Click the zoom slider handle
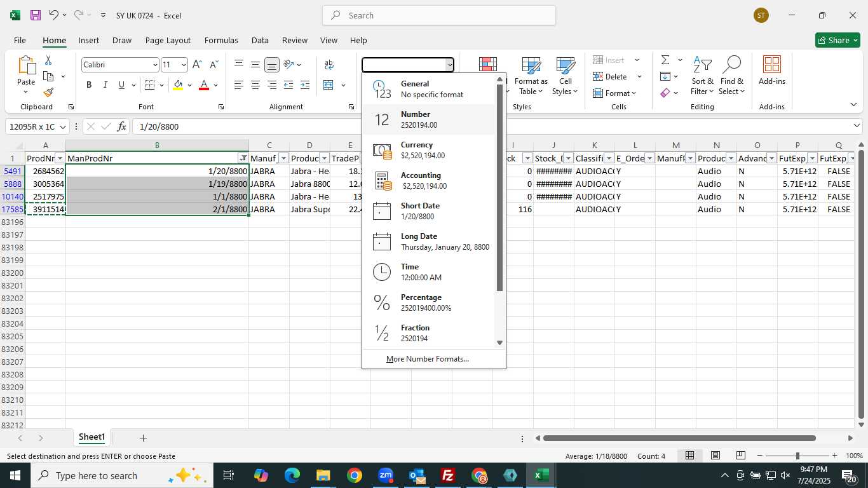 pos(797,456)
